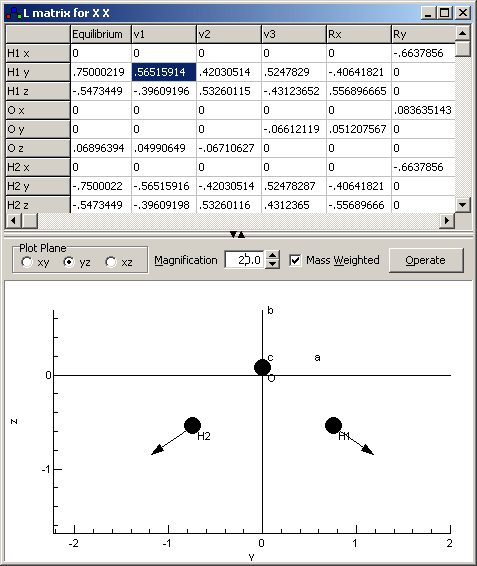Decrease magnification with the down spinner arrow
This screenshot has height=566, width=477.
tap(273, 264)
